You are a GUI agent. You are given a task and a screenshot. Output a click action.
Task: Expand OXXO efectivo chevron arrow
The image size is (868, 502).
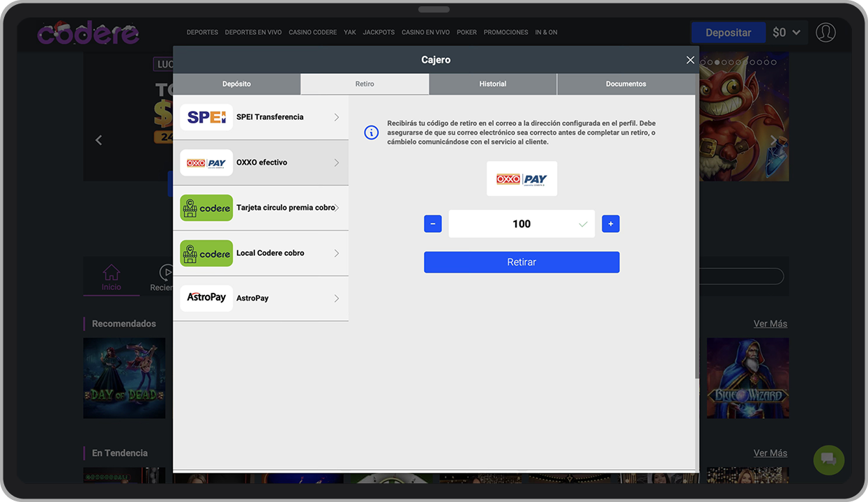(x=337, y=162)
